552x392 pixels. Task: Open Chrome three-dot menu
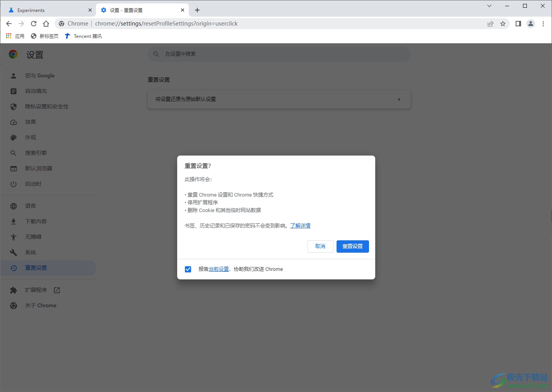(543, 24)
